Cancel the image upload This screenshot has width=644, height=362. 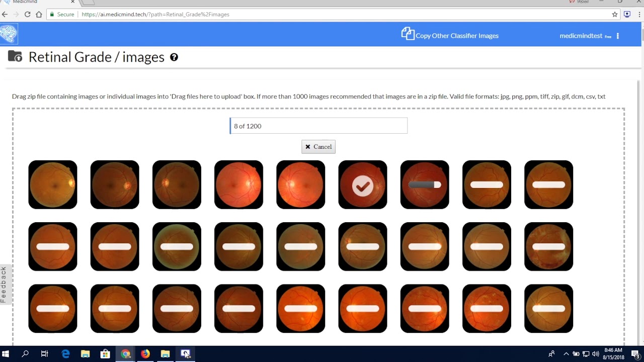[318, 147]
